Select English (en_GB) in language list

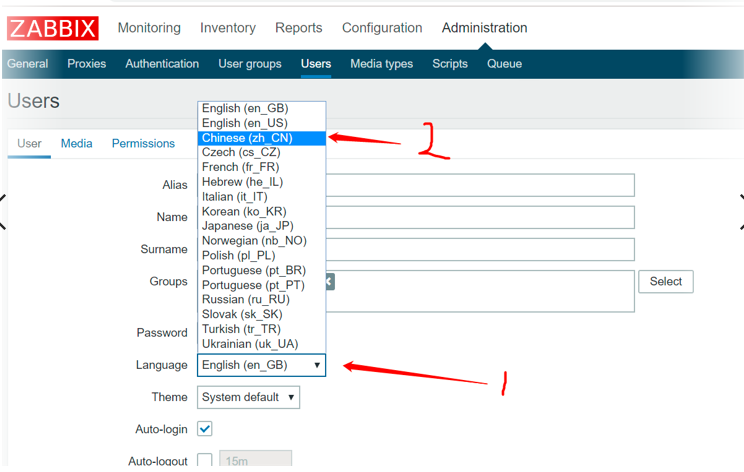pos(261,109)
